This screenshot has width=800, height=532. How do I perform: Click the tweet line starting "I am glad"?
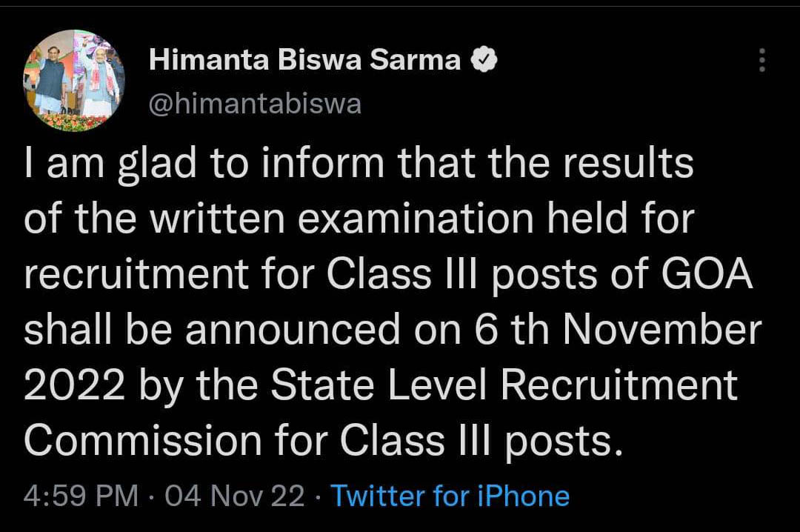click(x=359, y=164)
